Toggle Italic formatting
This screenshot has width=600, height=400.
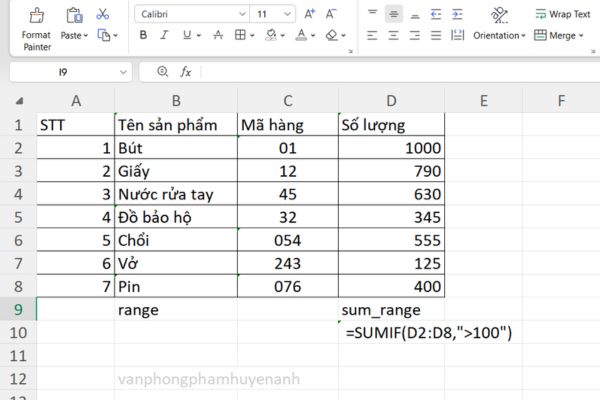tap(164, 35)
